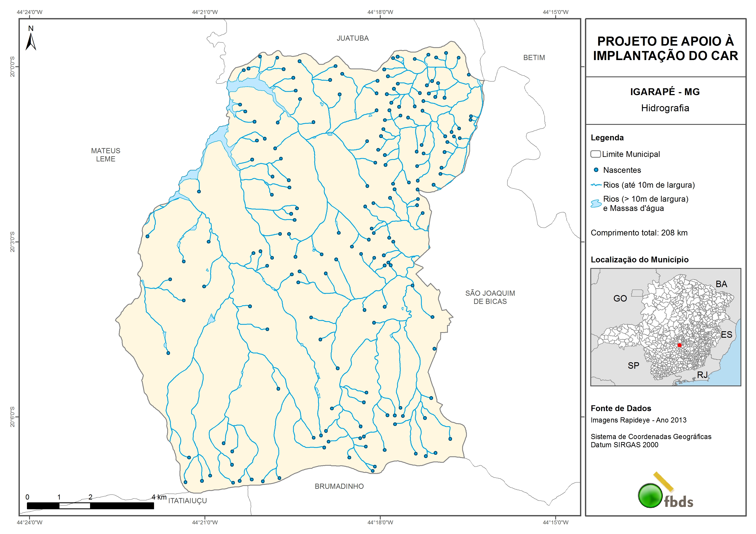Click the MATEUS LEME label
The height and width of the screenshot is (534, 756).
coord(106,155)
